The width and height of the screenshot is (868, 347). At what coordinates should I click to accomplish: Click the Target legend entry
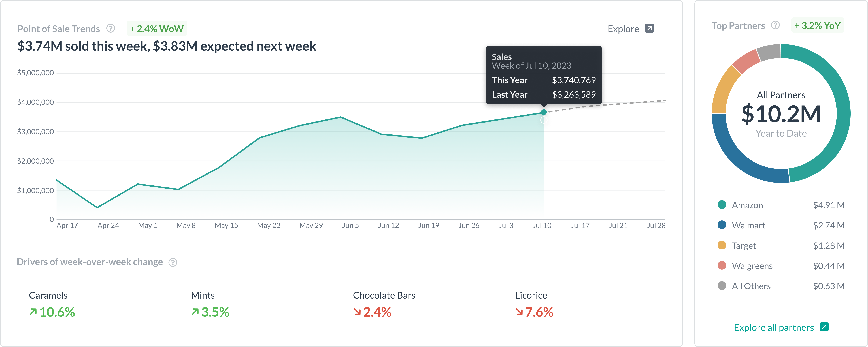(744, 246)
